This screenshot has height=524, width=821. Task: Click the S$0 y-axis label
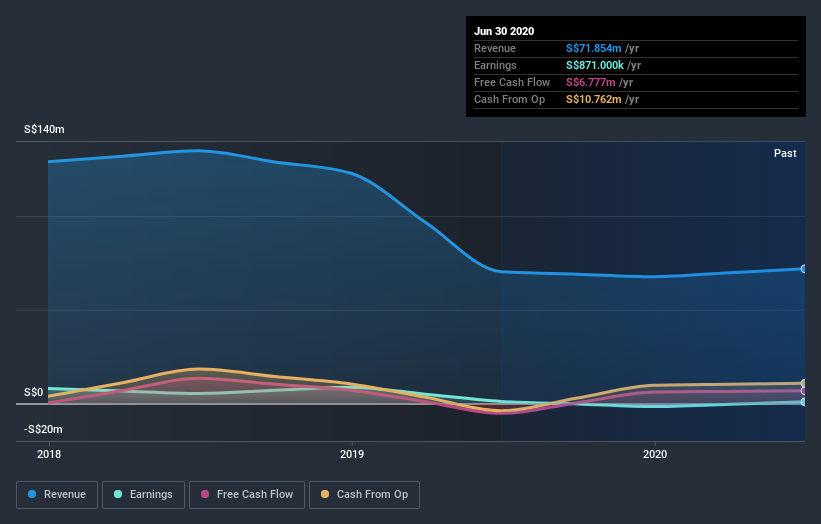click(34, 392)
